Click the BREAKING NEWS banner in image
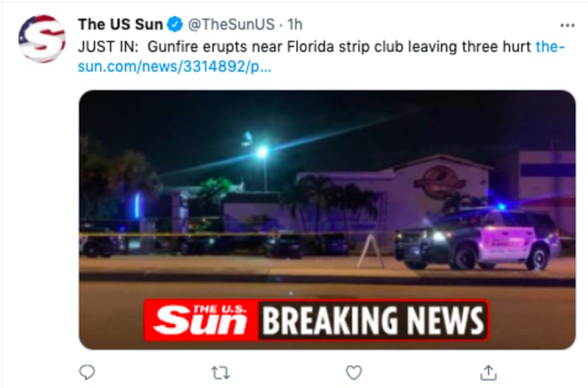Viewport: 588px width, 388px height. coord(373,320)
